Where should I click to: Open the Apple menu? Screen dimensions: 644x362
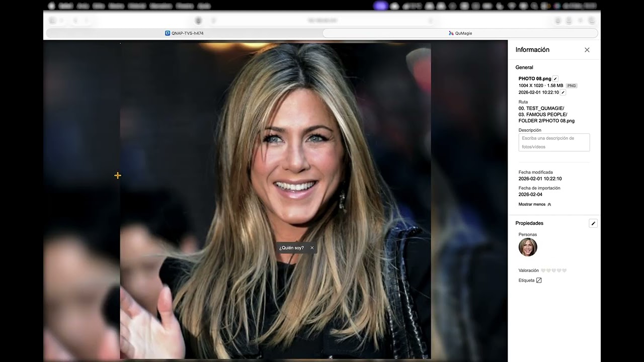tap(51, 6)
